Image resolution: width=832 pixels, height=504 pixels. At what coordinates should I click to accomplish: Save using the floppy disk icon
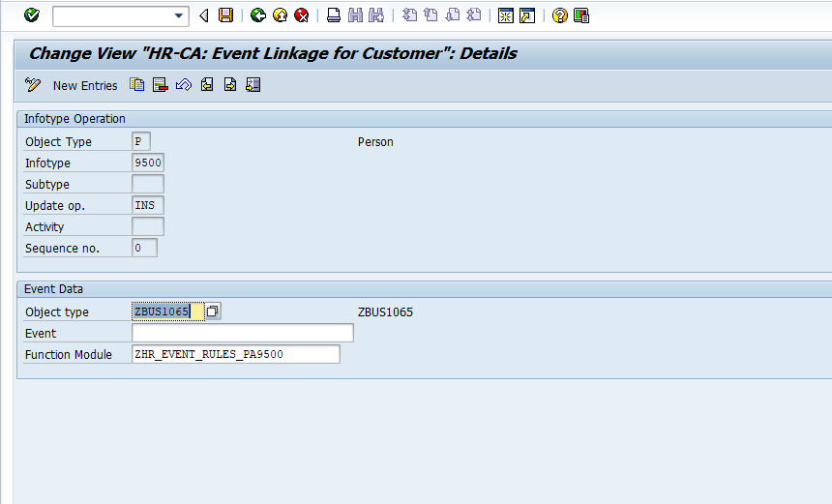coord(226,15)
